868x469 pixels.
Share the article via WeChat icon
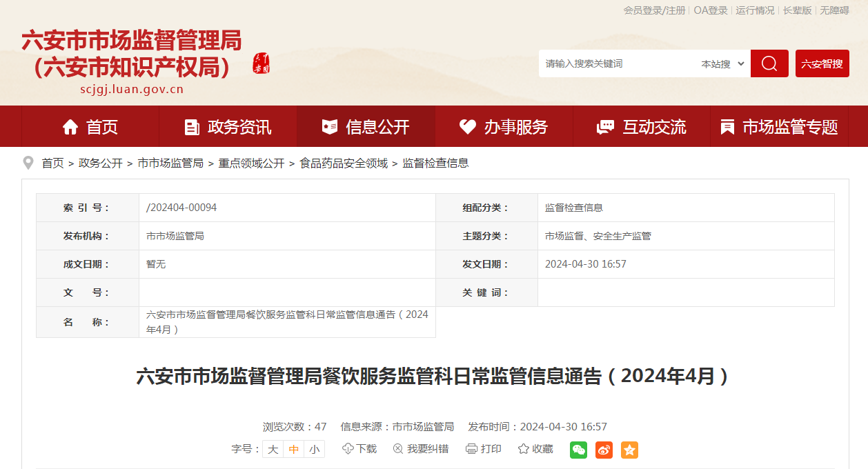pos(578,450)
